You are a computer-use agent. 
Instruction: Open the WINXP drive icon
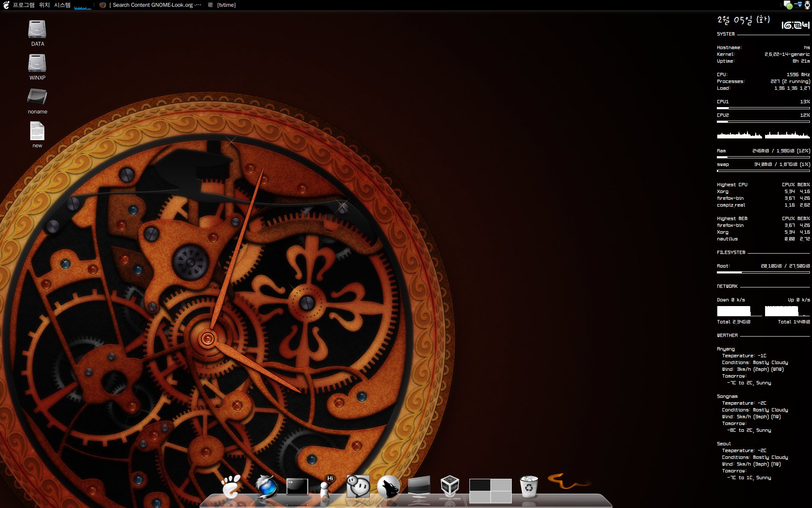[37, 63]
